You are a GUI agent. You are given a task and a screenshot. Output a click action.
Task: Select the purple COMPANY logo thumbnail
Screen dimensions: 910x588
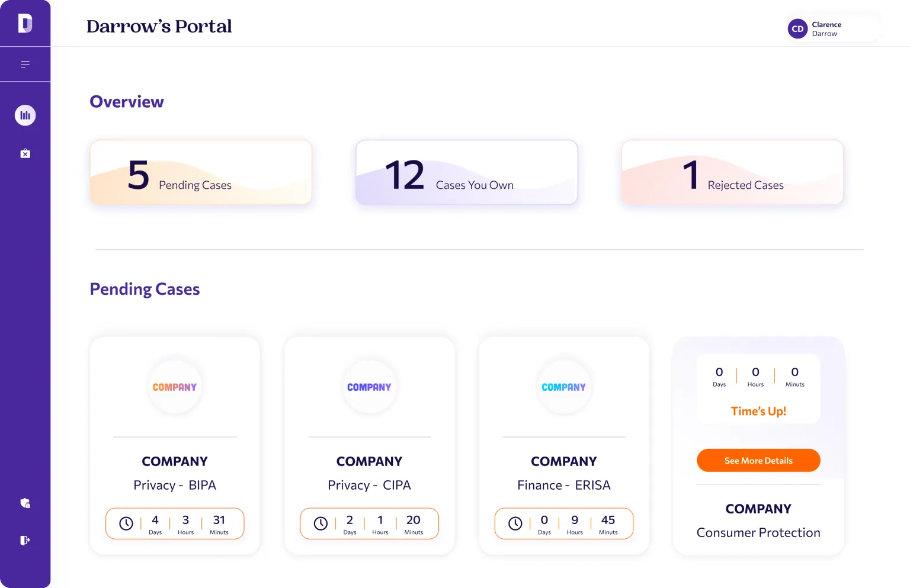click(369, 387)
